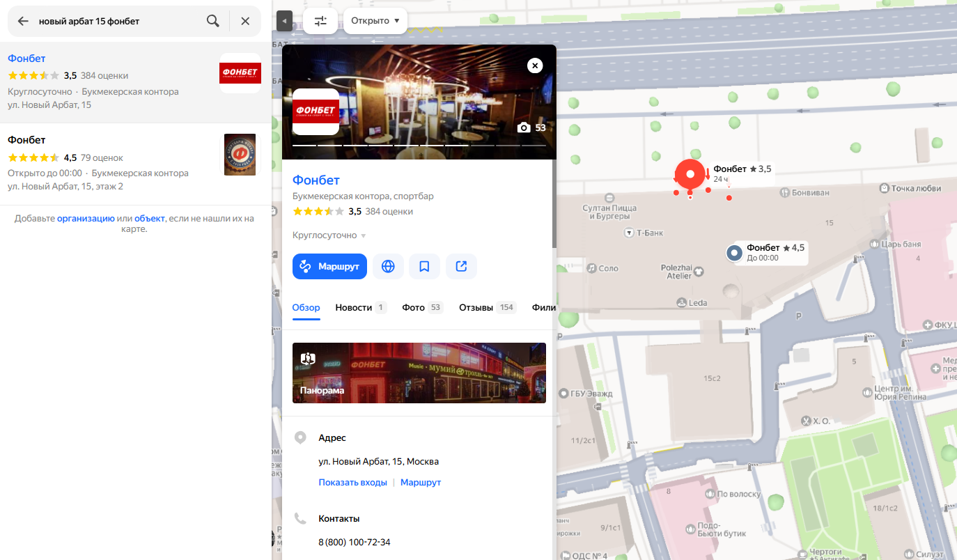Viewport: 957px width, 560px height.
Task: Expand the Круглосуточно opening hours
Action: point(329,235)
